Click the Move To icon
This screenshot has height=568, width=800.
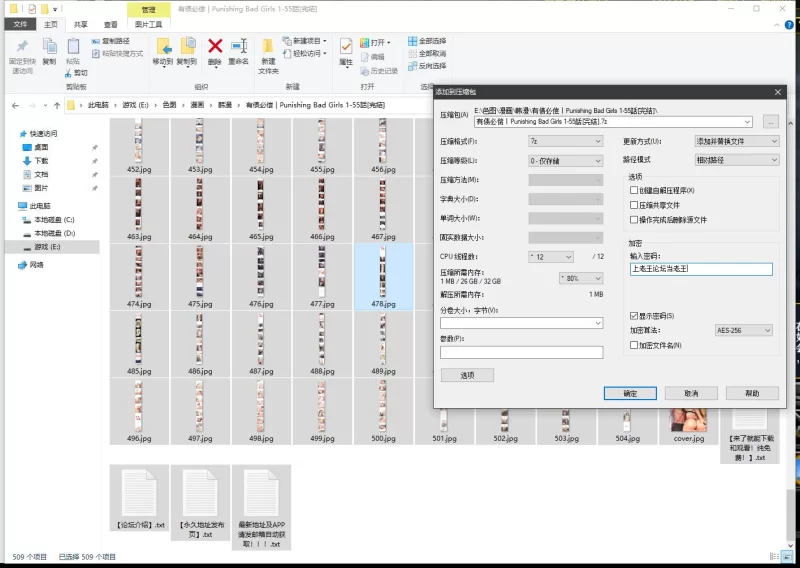pos(162,50)
